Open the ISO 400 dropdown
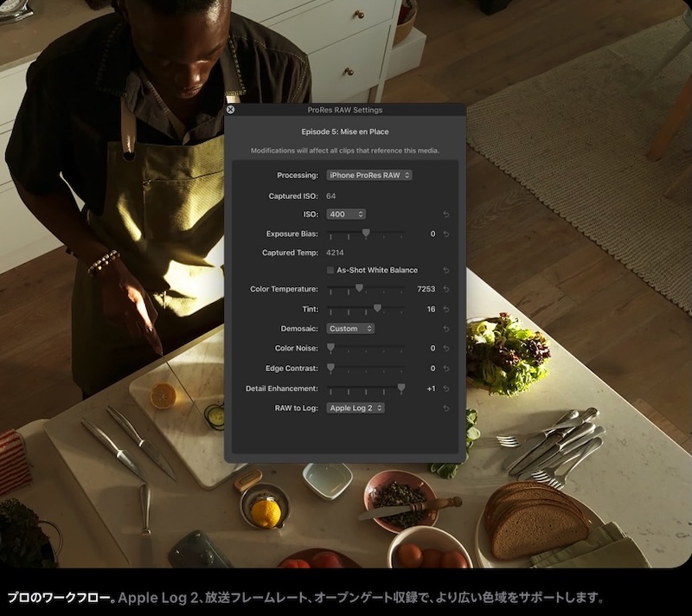Image resolution: width=692 pixels, height=616 pixels. tap(346, 215)
